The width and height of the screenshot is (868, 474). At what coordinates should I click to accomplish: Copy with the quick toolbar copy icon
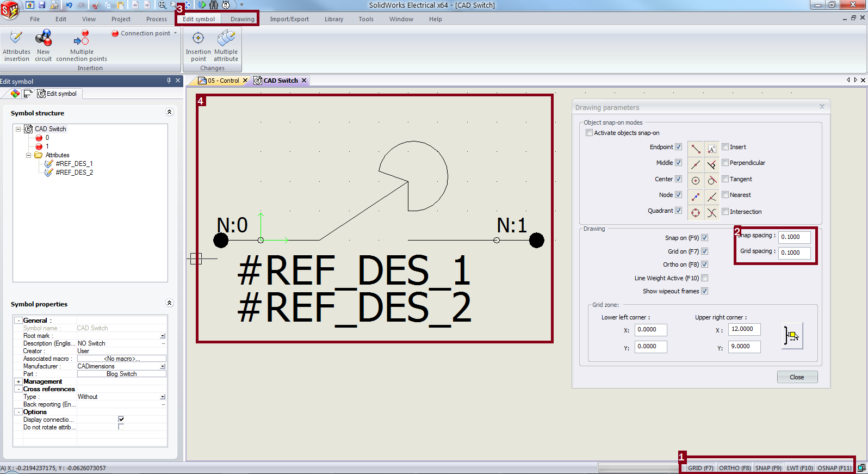(x=108, y=5)
